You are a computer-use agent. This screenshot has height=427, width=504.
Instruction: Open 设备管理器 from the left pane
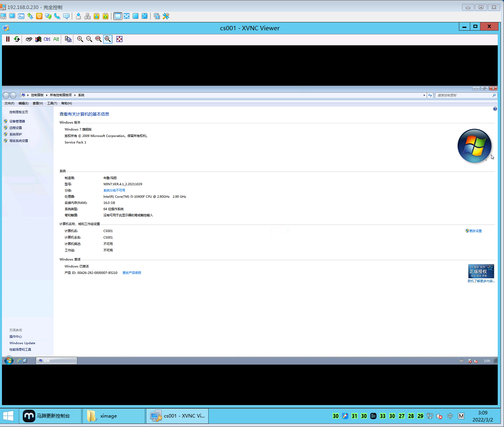pos(17,121)
